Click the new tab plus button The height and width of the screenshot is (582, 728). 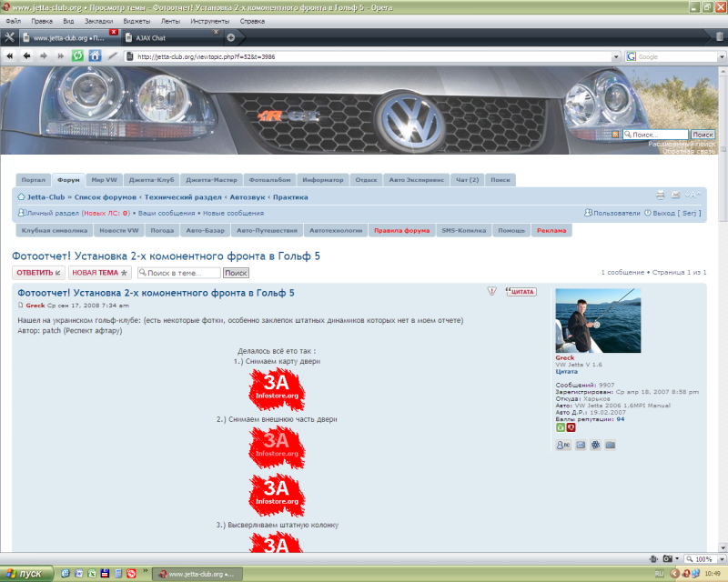[230, 37]
